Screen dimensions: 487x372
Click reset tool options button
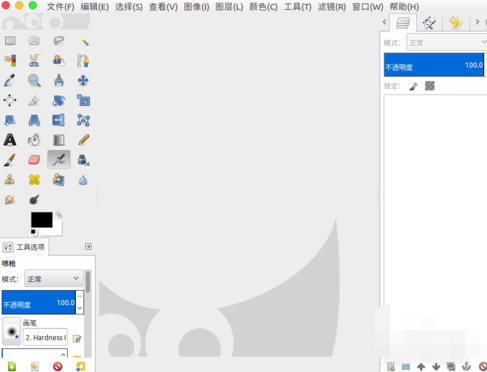(81, 366)
